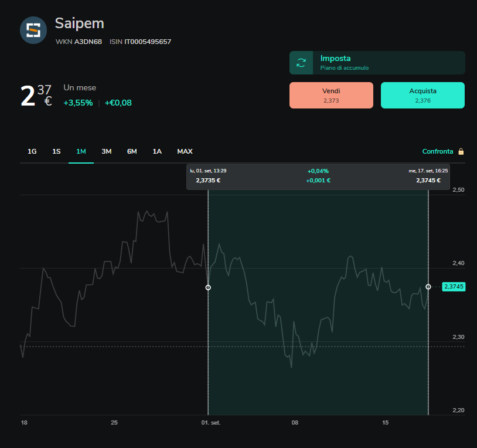Click the 2,3745 current price tag on axis

pos(454,286)
